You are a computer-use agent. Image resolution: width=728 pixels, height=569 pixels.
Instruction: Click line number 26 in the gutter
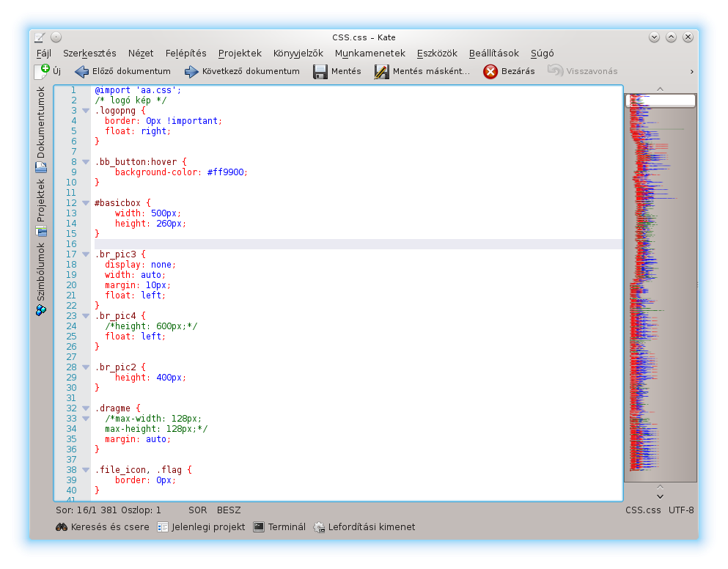[x=72, y=347]
